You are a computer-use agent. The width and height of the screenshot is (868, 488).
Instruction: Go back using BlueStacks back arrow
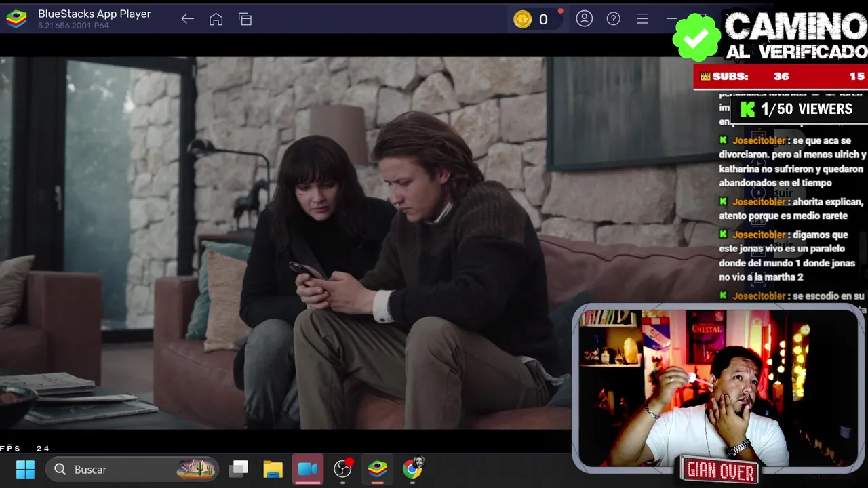[x=188, y=19]
